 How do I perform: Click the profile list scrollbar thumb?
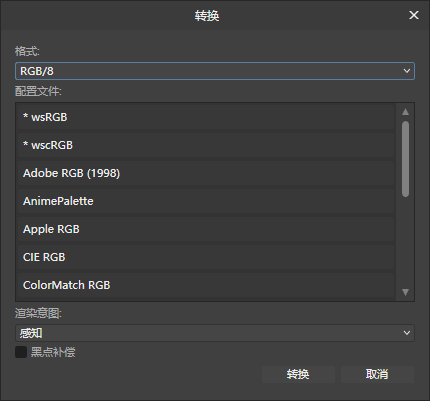pyautogui.click(x=405, y=159)
